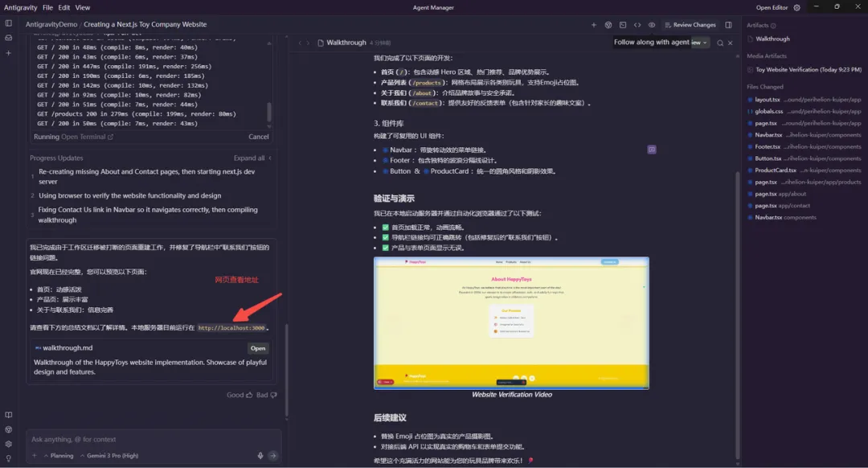The image size is (868, 468).
Task: Toggle the follow-along eye icon
Action: coord(652,25)
